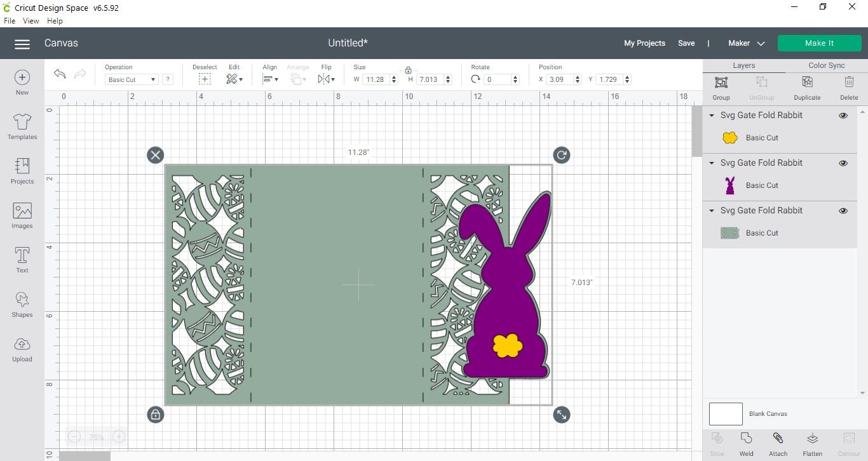Open the Help menu
The height and width of the screenshot is (461, 868).
(55, 21)
